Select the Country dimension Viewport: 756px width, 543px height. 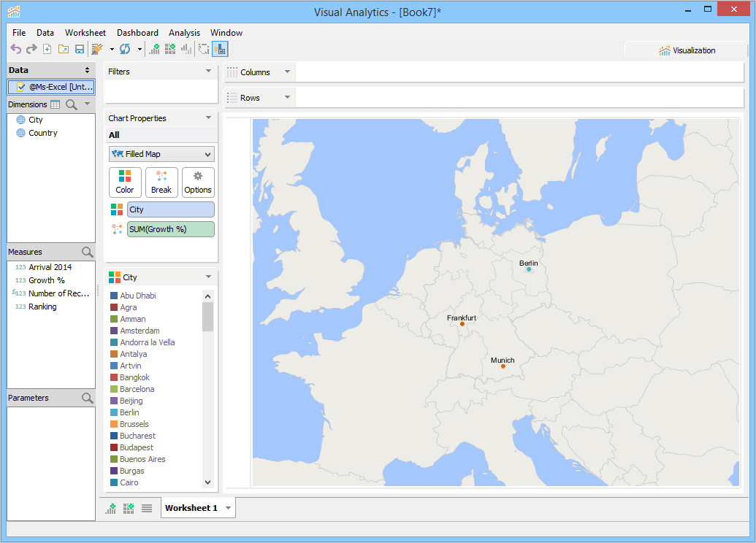42,133
